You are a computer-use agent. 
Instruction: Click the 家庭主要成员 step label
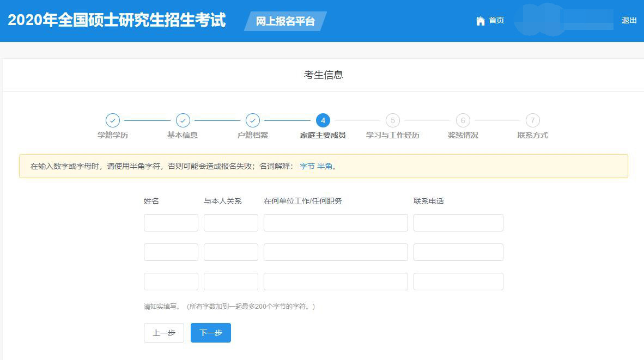323,135
